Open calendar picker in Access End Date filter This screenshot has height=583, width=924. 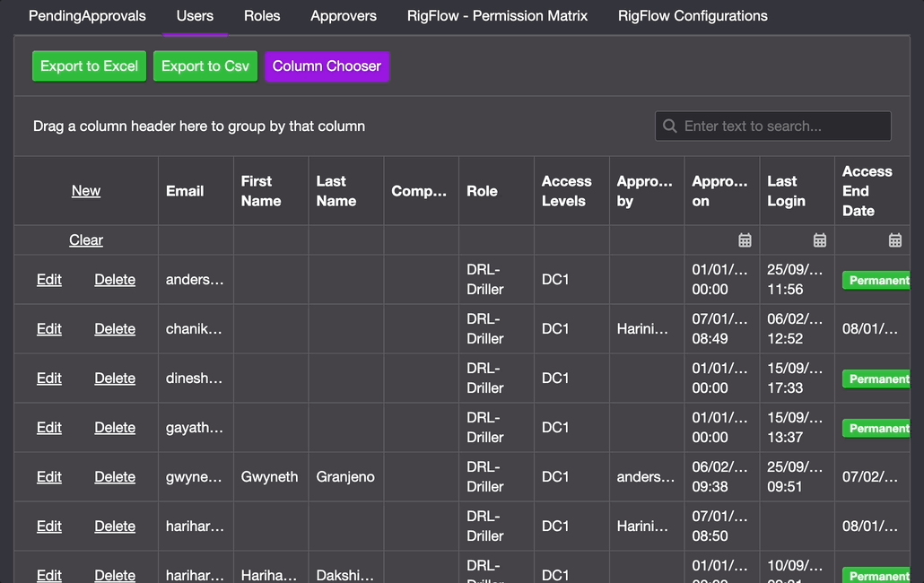[894, 240]
